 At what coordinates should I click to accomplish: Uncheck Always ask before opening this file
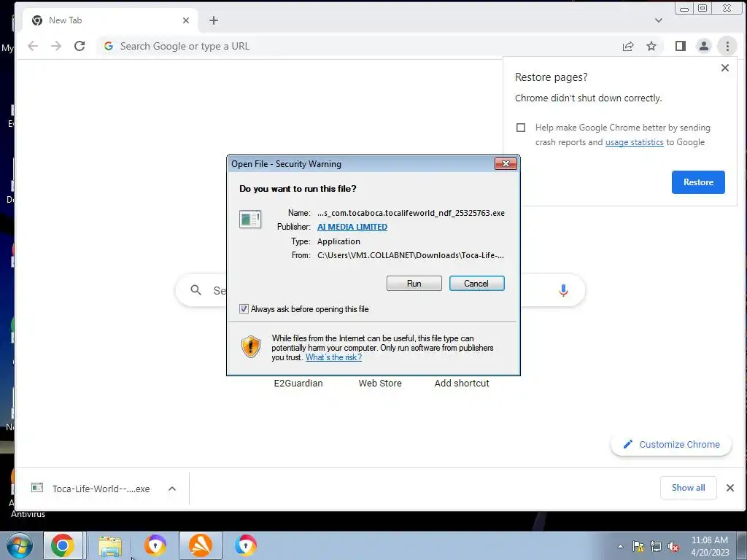244,309
